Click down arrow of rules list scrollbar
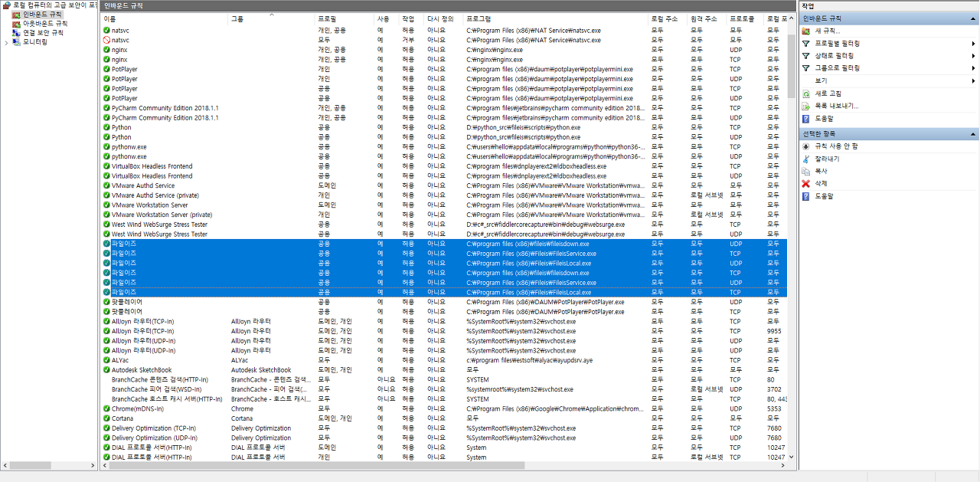 tap(792, 457)
